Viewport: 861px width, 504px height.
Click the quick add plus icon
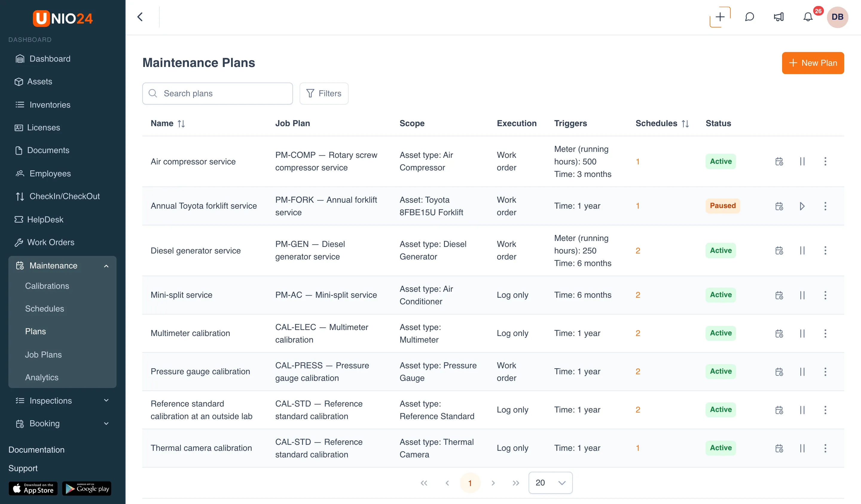[x=720, y=17]
